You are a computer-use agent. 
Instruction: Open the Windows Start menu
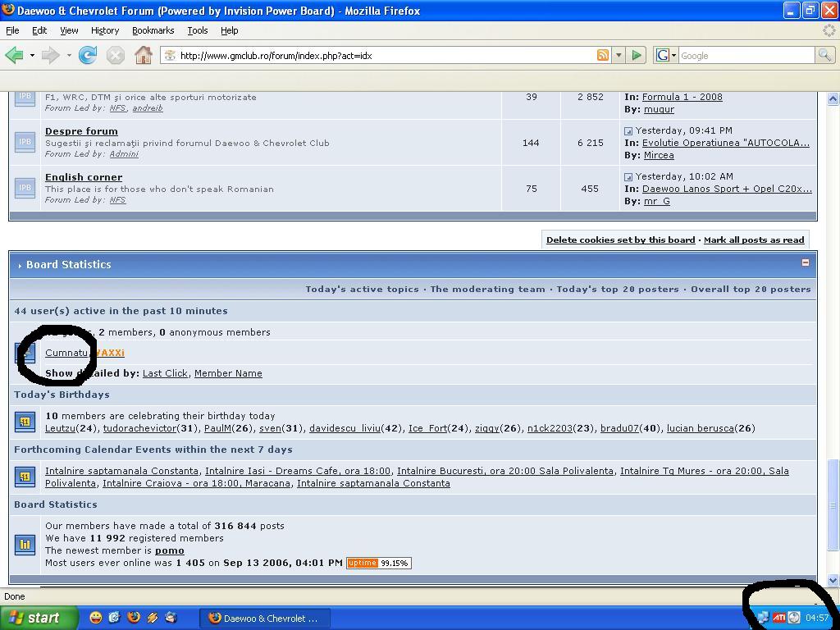(39, 618)
